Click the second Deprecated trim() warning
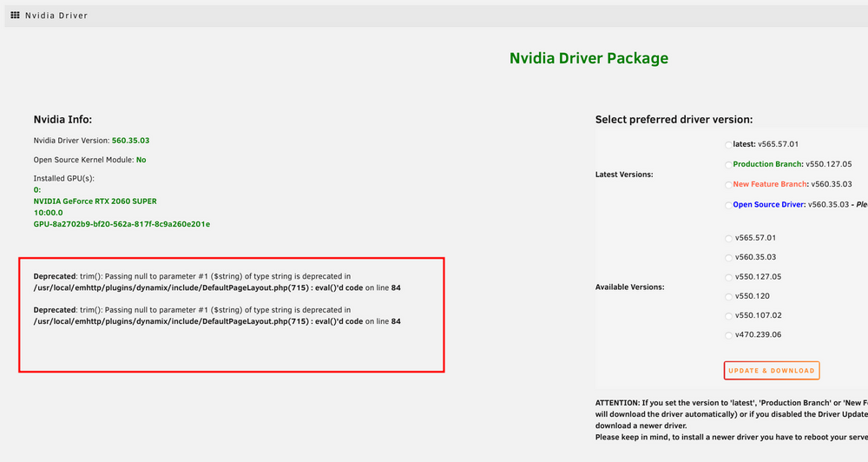Viewport: 868px width, 462px height. coord(217,316)
